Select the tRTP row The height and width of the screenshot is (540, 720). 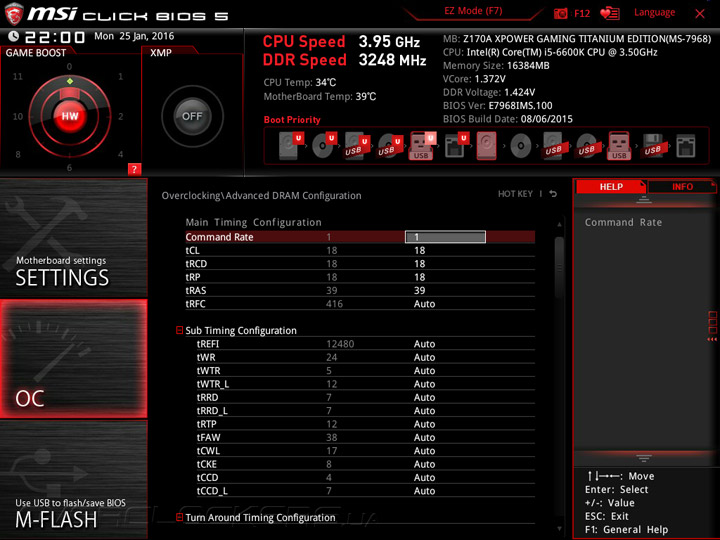click(366, 424)
